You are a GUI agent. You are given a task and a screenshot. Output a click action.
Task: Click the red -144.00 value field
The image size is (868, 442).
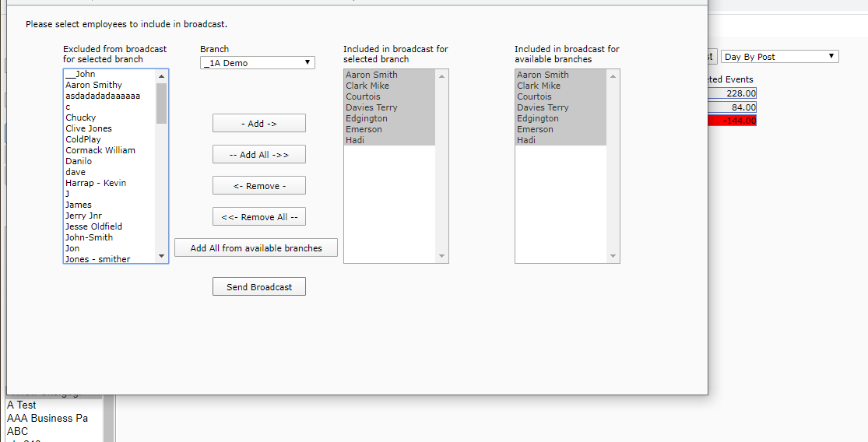pyautogui.click(x=732, y=121)
